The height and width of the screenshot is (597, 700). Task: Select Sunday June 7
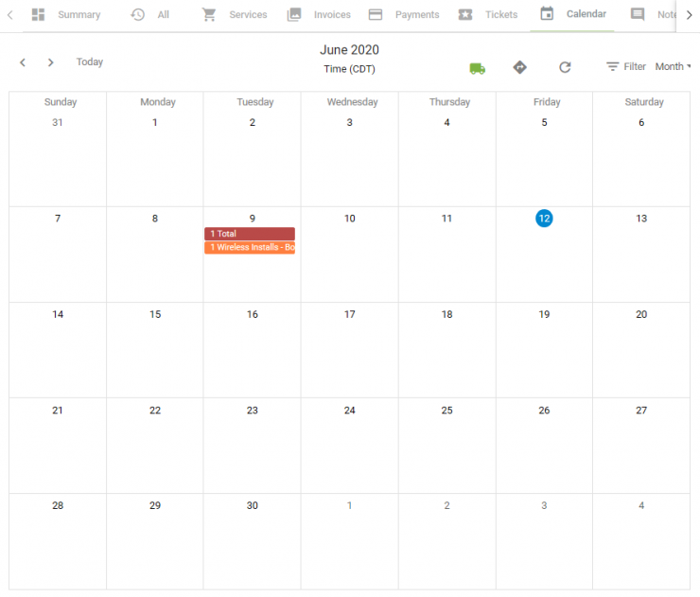tap(58, 219)
